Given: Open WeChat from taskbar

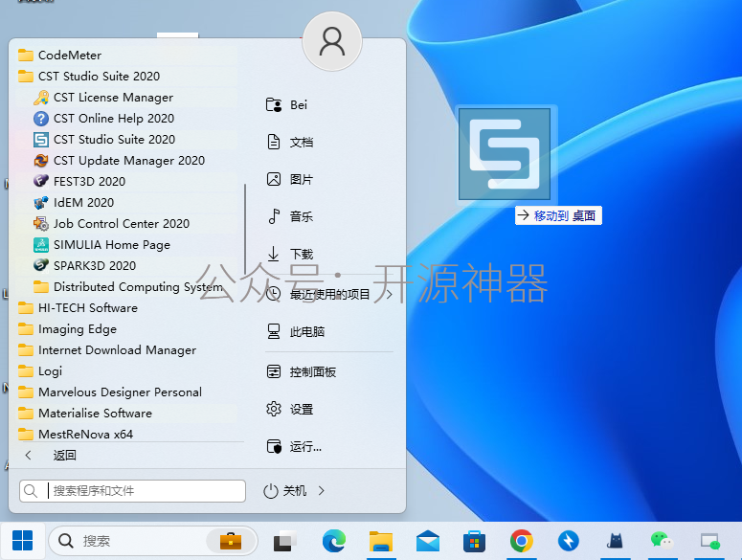Looking at the screenshot, I should pos(662,541).
